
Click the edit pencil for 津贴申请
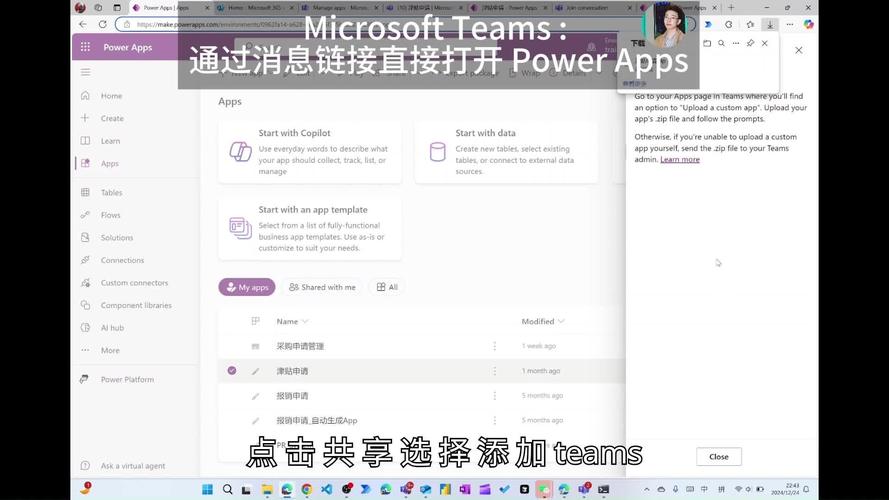(256, 371)
